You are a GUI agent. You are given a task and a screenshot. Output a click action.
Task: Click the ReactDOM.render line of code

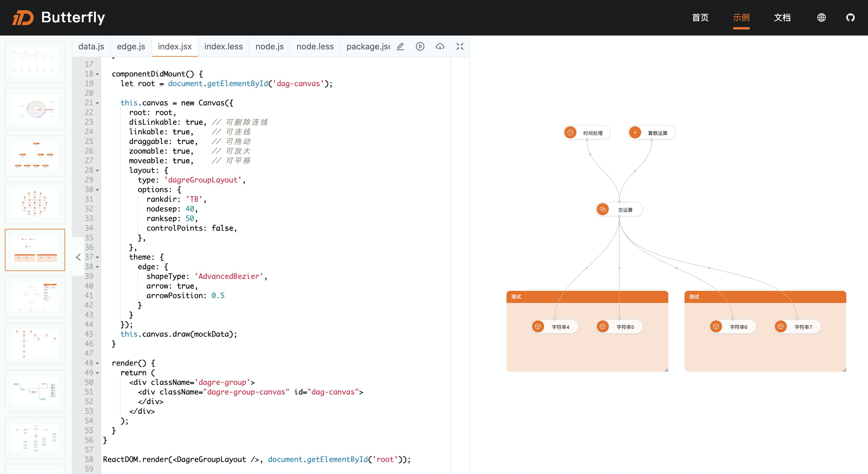pos(257,460)
